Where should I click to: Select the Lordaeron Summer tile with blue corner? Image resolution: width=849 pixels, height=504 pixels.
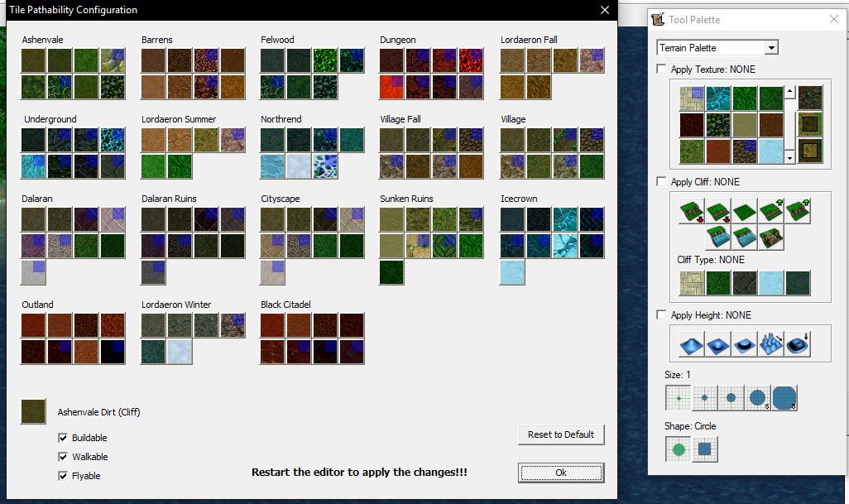click(x=233, y=140)
